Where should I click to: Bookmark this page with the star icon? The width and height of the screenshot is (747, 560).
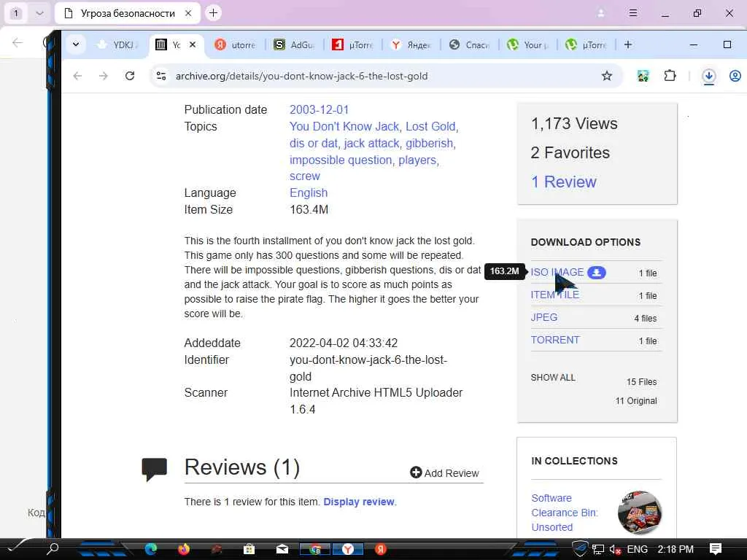pos(606,76)
